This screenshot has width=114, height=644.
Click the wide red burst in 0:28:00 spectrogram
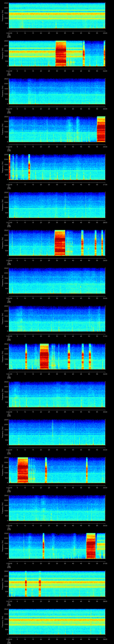(x=60, y=243)
